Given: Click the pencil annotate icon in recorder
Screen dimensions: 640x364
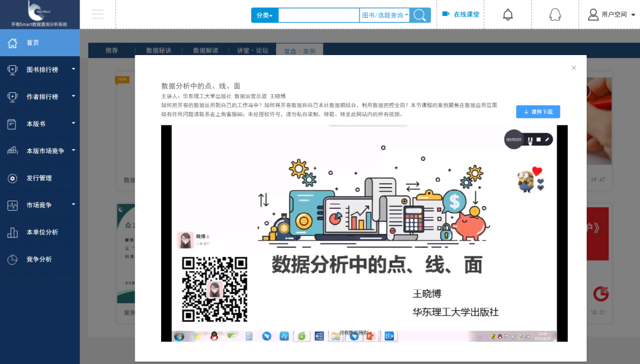Looking at the screenshot, I should (548, 140).
